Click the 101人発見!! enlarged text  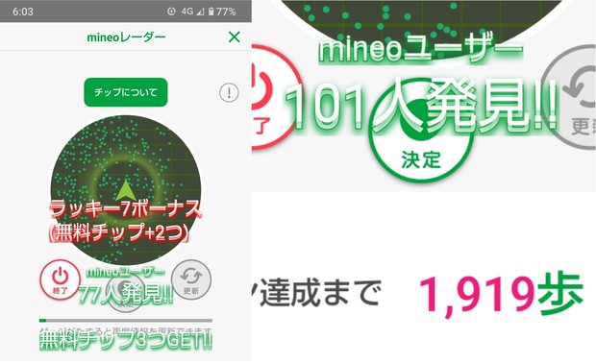pyautogui.click(x=421, y=105)
